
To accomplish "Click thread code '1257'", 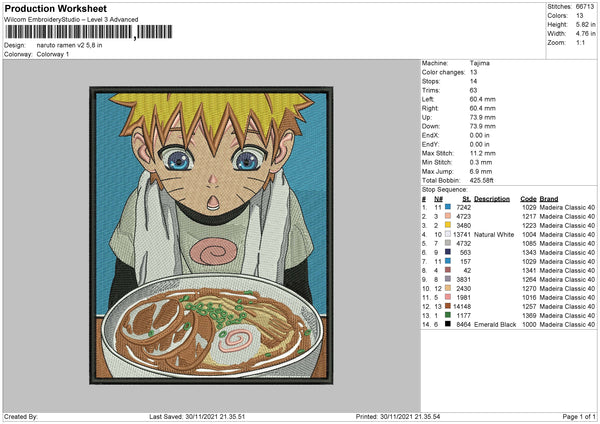I will pyautogui.click(x=529, y=307).
